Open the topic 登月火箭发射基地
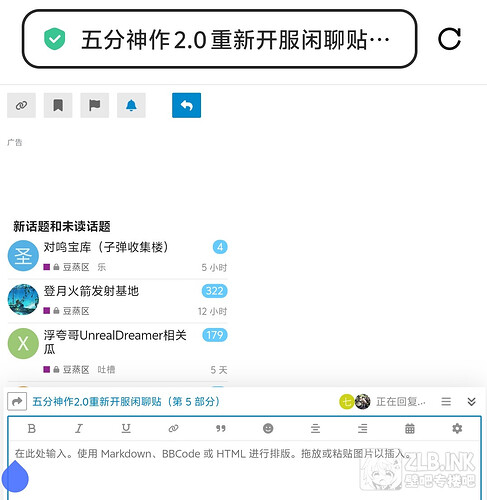 point(91,291)
